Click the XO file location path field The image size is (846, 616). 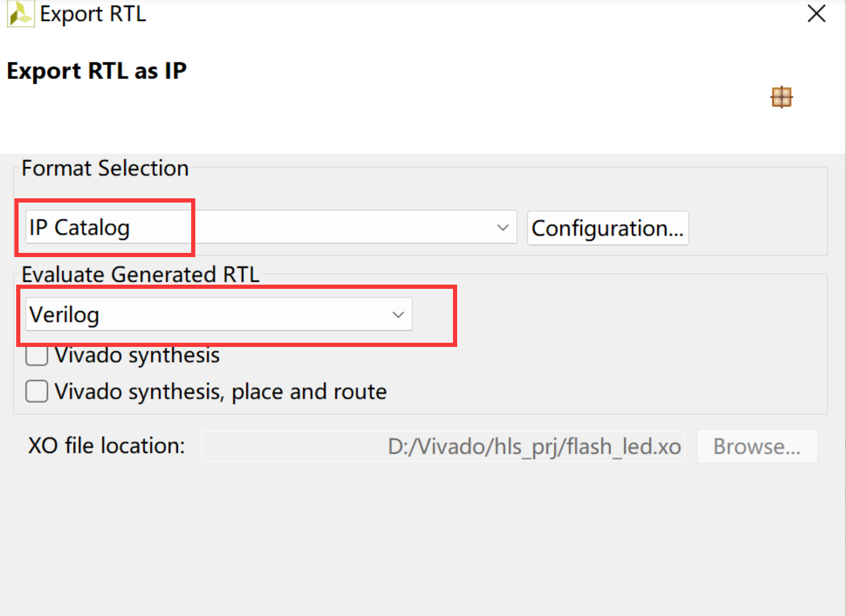(443, 446)
